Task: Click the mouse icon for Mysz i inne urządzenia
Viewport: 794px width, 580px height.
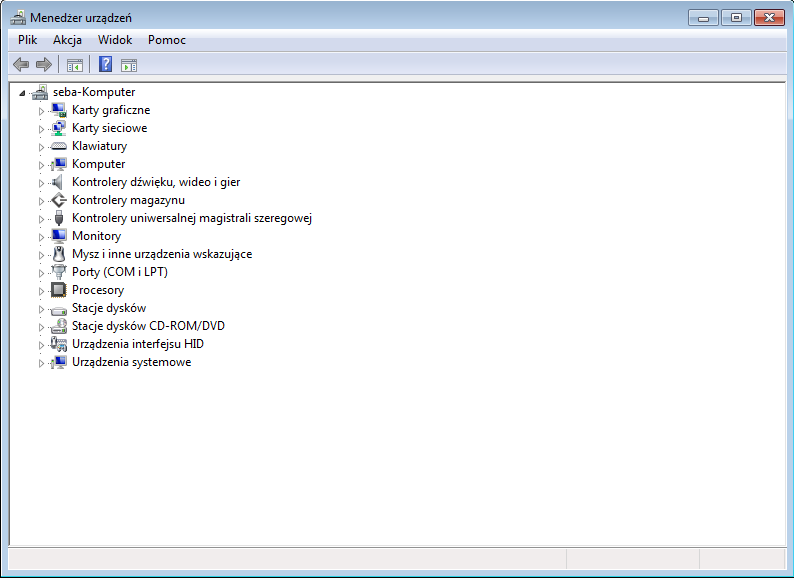Action: tap(59, 254)
